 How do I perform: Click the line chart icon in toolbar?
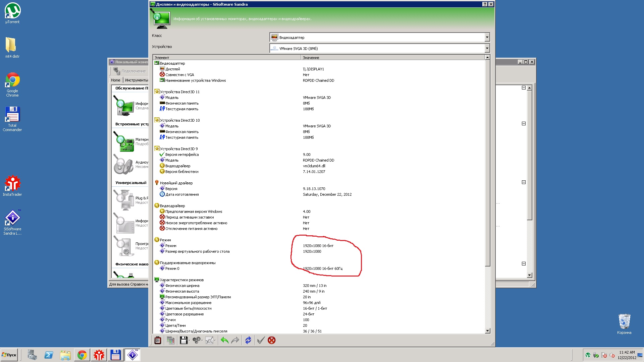click(x=209, y=341)
